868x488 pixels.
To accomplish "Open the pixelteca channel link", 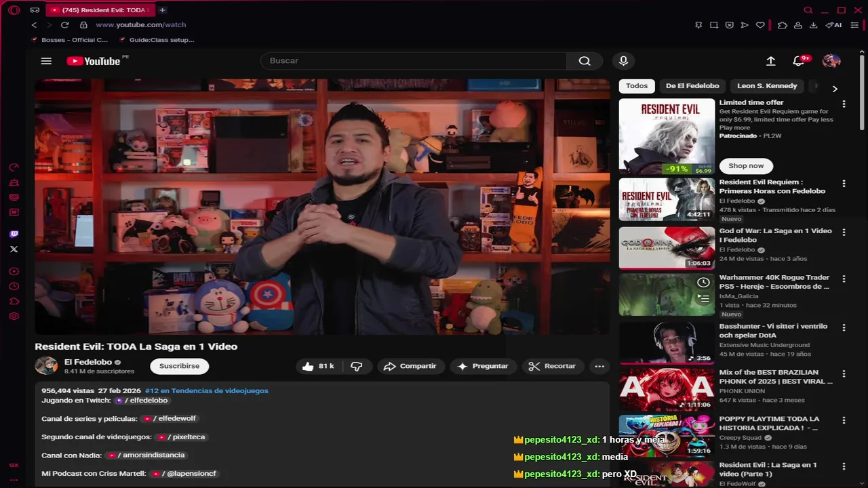I will 180,437.
